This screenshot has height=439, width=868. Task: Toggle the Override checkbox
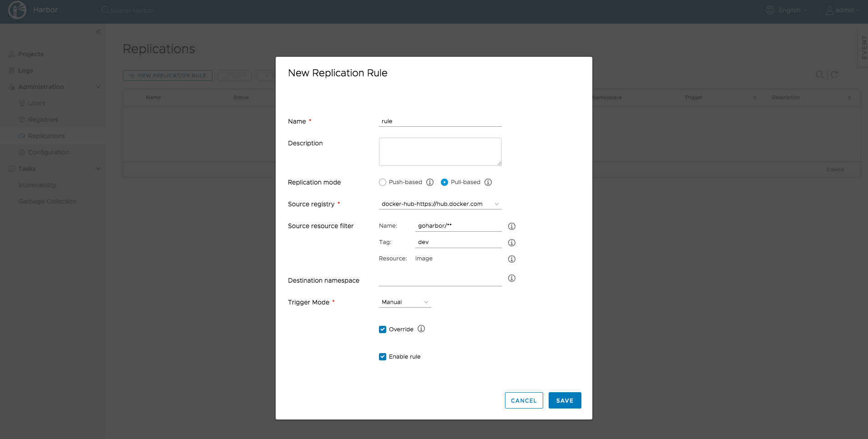click(383, 329)
